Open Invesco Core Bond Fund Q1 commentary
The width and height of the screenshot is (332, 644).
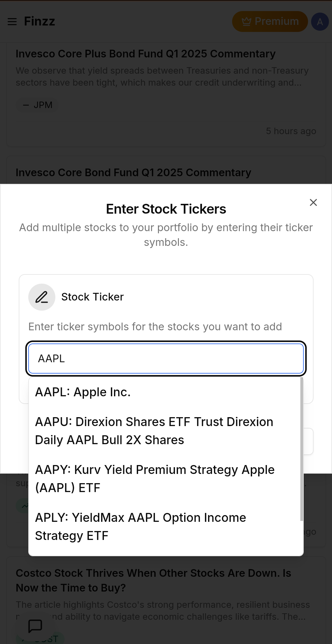pos(133,173)
